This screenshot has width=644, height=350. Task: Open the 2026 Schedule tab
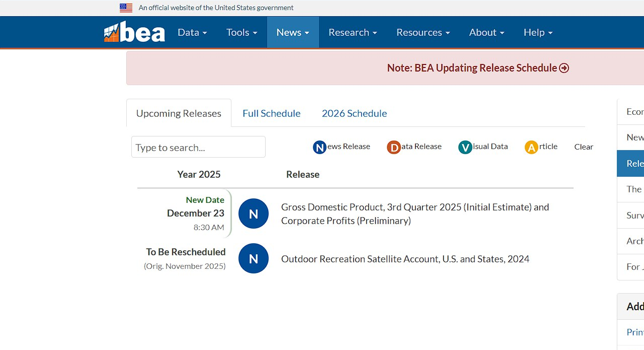coord(354,113)
